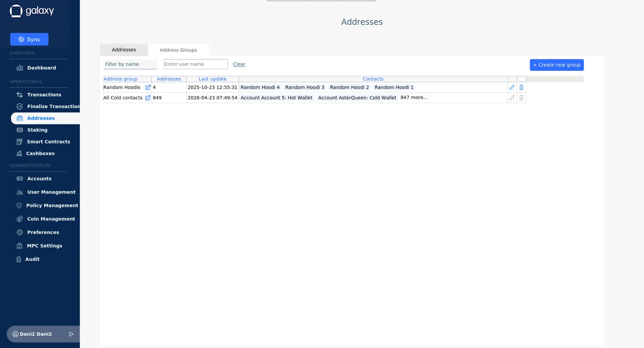Viewport: 644px width, 348px height.
Task: Click the Coin Management coin icon
Action: click(x=20, y=219)
